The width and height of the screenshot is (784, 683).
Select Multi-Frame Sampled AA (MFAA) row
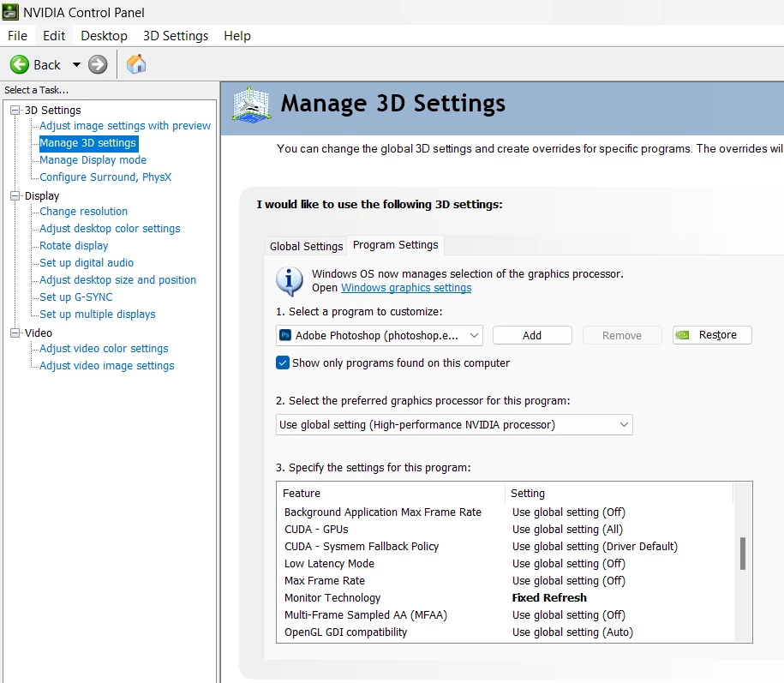(x=505, y=615)
